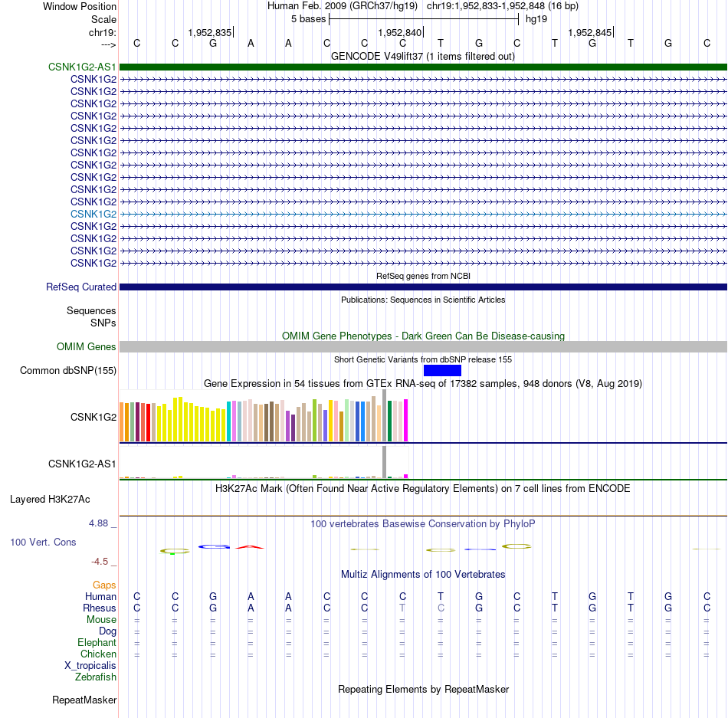Click the 'Zebrafish' alignment row label
The height and width of the screenshot is (718, 728).
click(96, 677)
